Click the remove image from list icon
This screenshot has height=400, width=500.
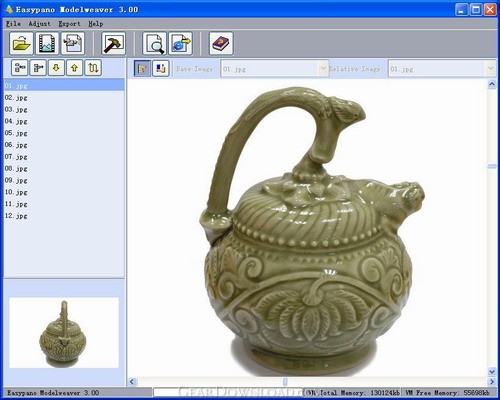(38, 68)
